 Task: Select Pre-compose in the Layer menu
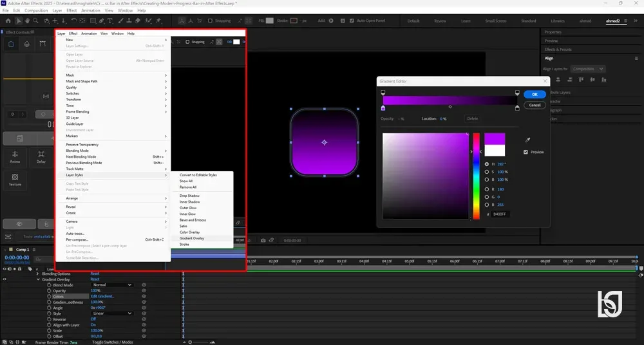click(77, 239)
